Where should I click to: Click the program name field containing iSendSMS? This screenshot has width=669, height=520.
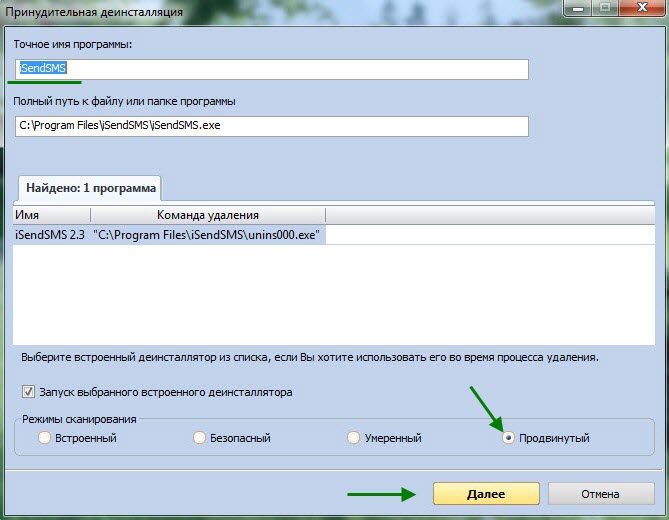pos(270,69)
